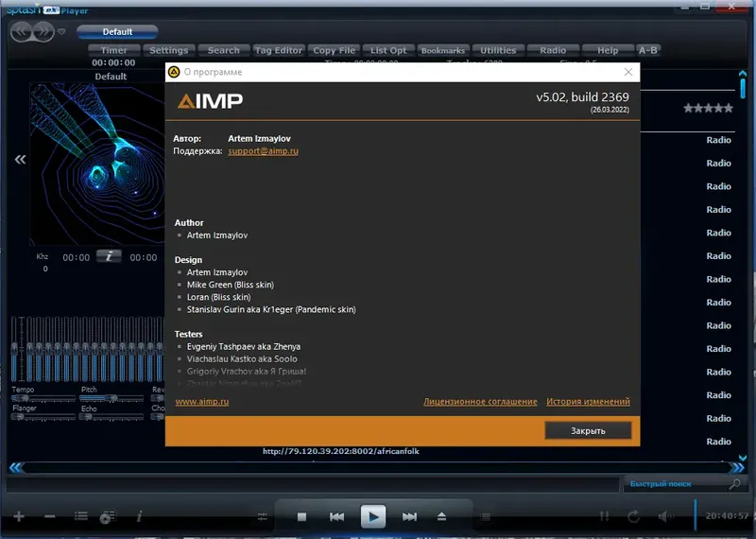Click Mike Green (Bliss skin) credit line
The width and height of the screenshot is (756, 539).
coord(231,285)
